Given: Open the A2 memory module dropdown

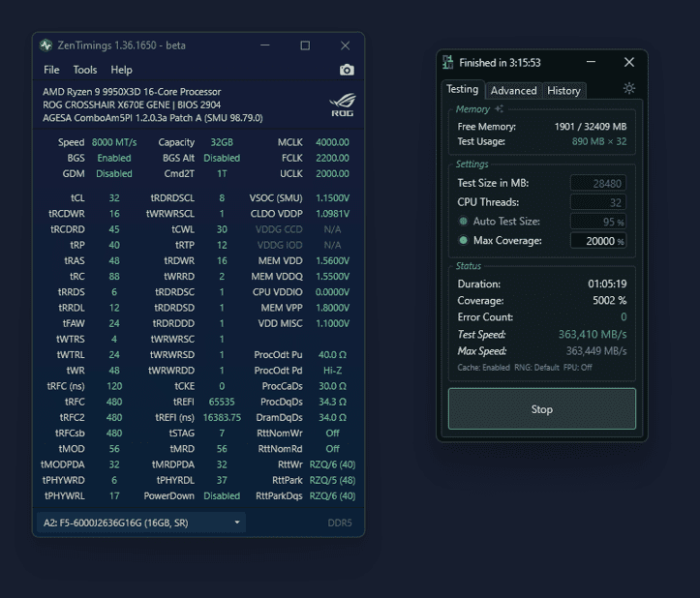Looking at the screenshot, I should coord(141,523).
